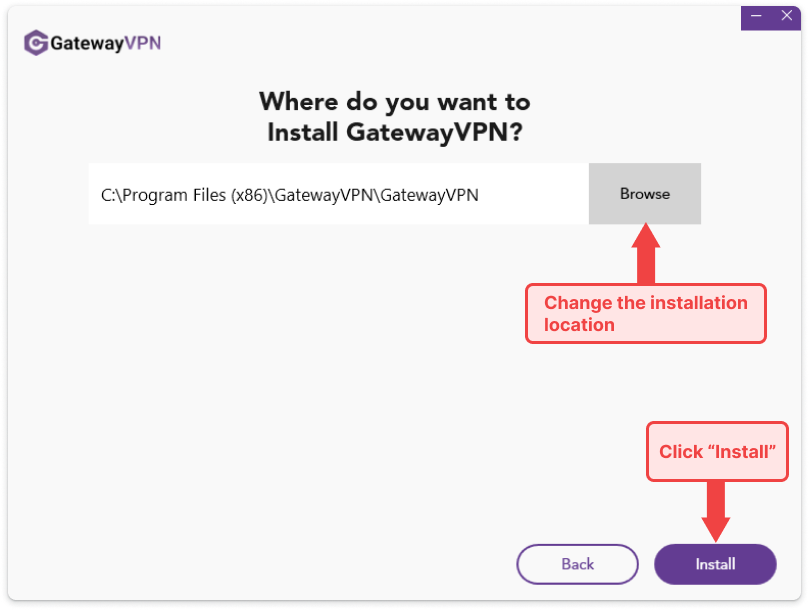The height and width of the screenshot is (610, 809).
Task: Start installation with the Install button
Action: point(715,564)
